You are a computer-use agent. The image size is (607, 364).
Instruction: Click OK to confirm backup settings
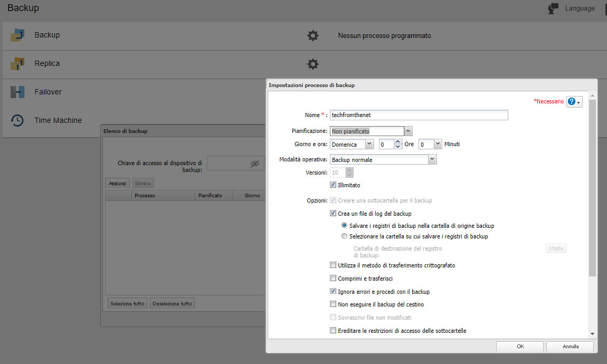pos(520,347)
